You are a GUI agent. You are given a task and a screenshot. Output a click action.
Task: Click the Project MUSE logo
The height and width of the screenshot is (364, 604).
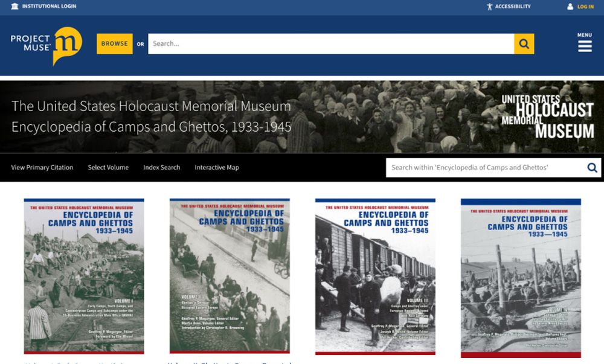[x=47, y=45]
